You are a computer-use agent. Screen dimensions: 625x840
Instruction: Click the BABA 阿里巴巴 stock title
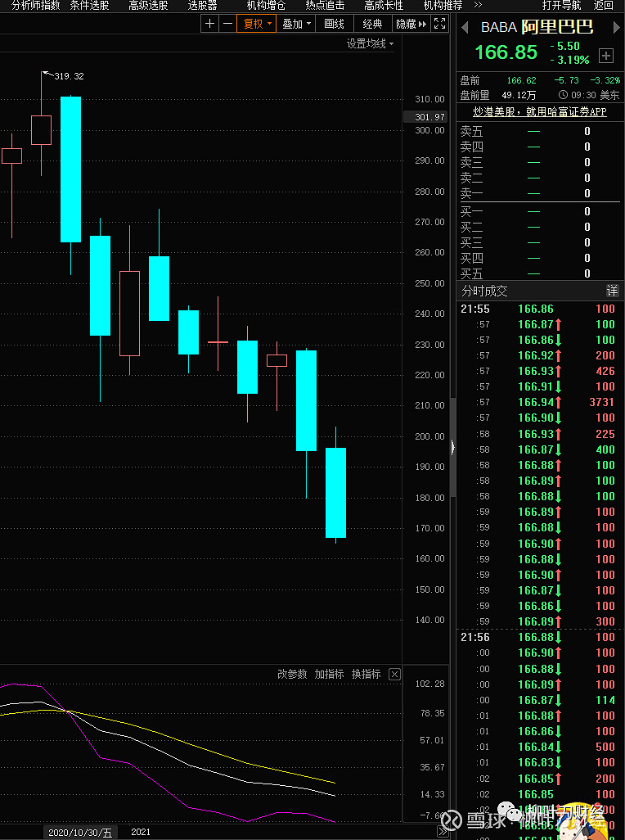pyautogui.click(x=537, y=27)
